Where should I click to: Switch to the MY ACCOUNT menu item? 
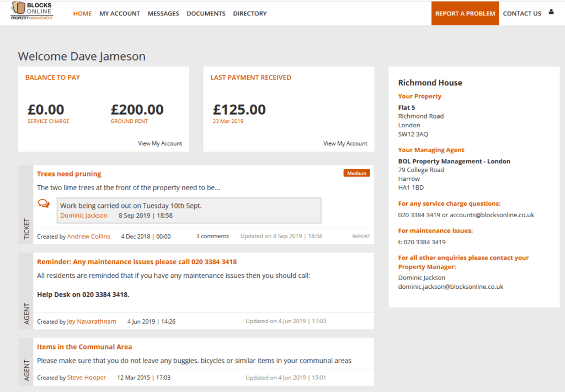pyautogui.click(x=120, y=13)
